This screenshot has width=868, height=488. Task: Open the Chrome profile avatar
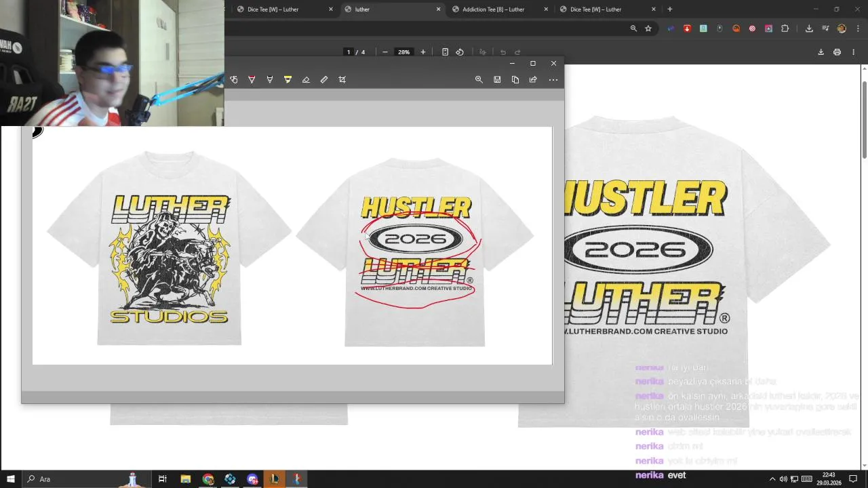(842, 28)
